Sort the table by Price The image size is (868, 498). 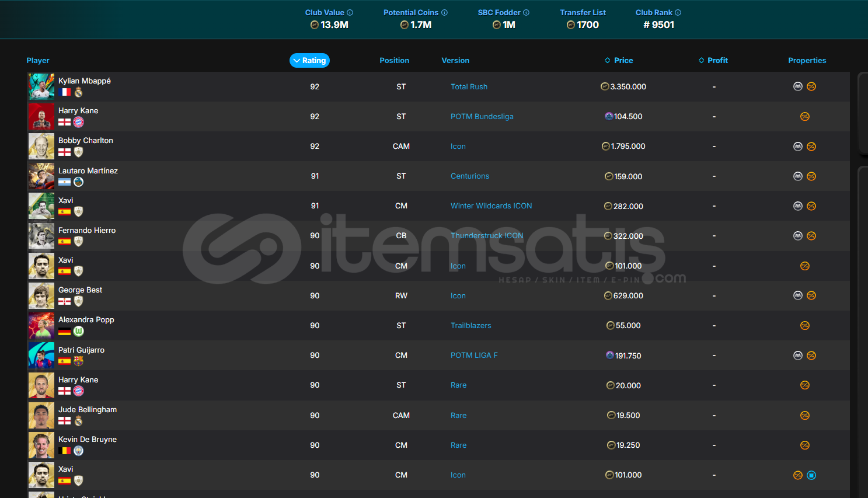[619, 60]
